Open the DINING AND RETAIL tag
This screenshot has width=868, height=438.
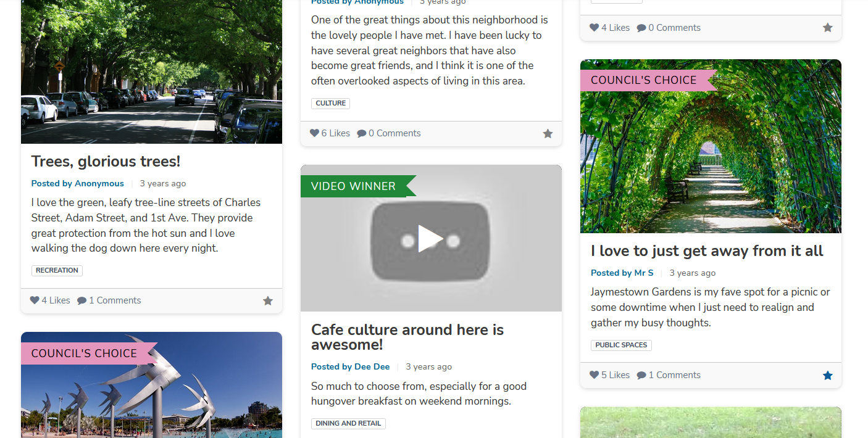(x=348, y=423)
